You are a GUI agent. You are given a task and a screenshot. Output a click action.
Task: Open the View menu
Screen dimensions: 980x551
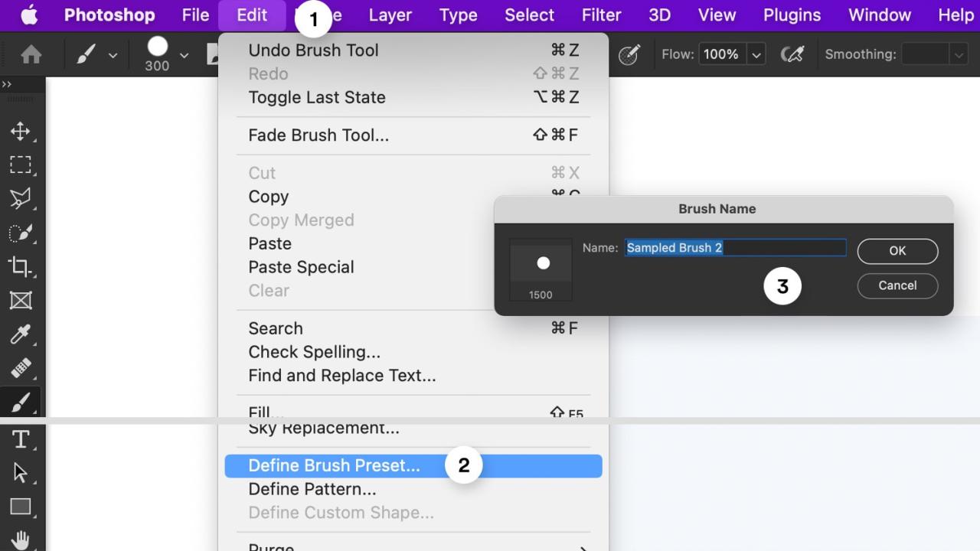pyautogui.click(x=717, y=15)
